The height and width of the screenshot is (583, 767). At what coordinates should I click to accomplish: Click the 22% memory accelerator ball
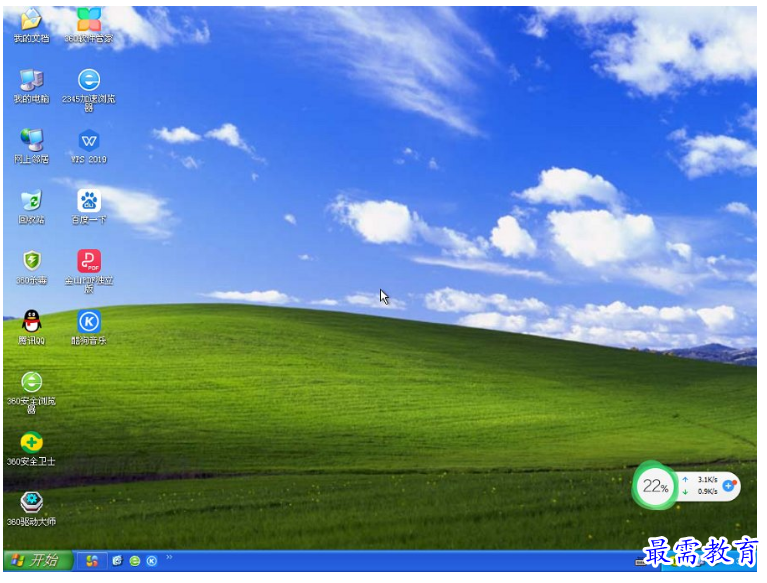tap(654, 486)
